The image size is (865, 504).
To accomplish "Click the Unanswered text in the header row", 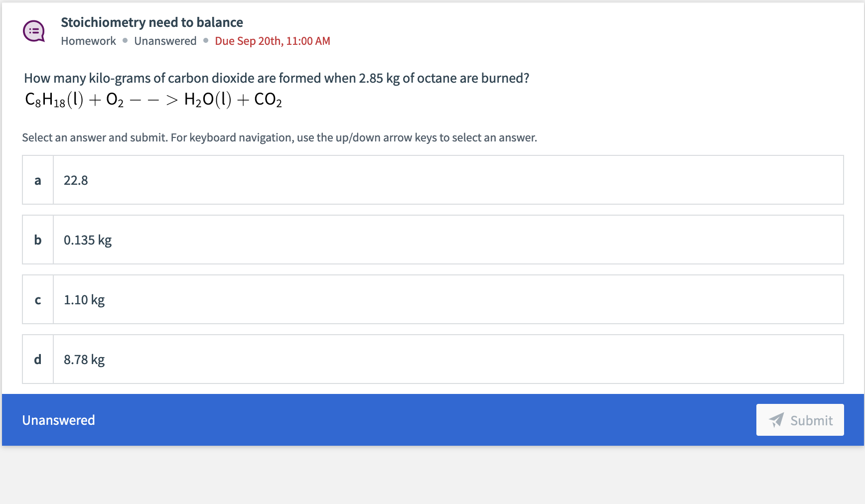I will point(165,41).
